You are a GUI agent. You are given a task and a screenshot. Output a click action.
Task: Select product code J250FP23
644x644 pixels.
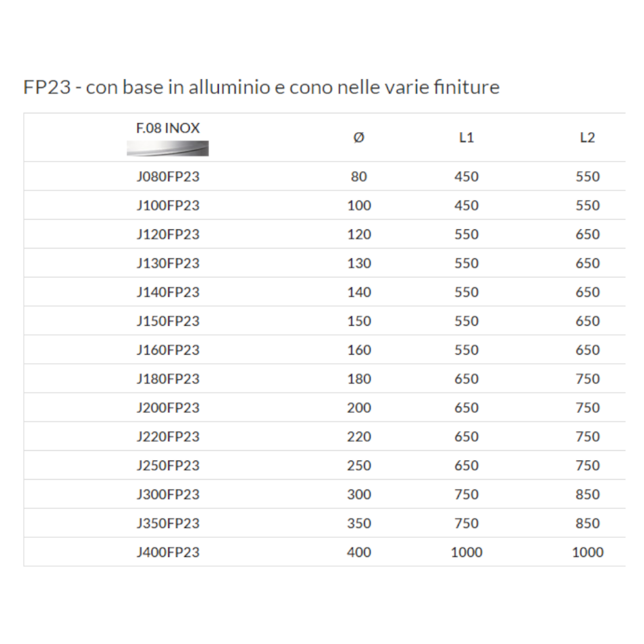coord(167,466)
